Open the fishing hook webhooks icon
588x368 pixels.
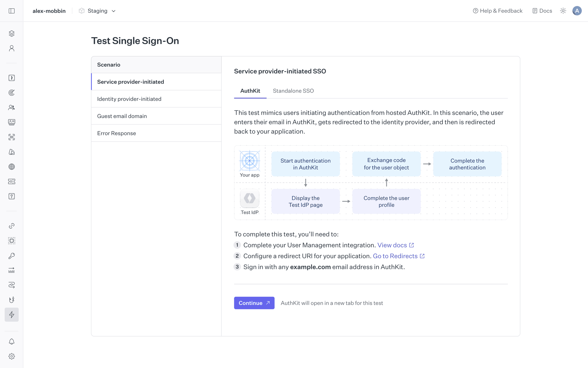[12, 300]
